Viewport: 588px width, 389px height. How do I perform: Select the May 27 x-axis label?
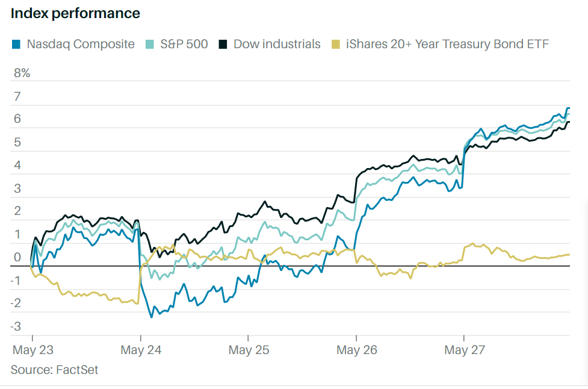point(463,350)
